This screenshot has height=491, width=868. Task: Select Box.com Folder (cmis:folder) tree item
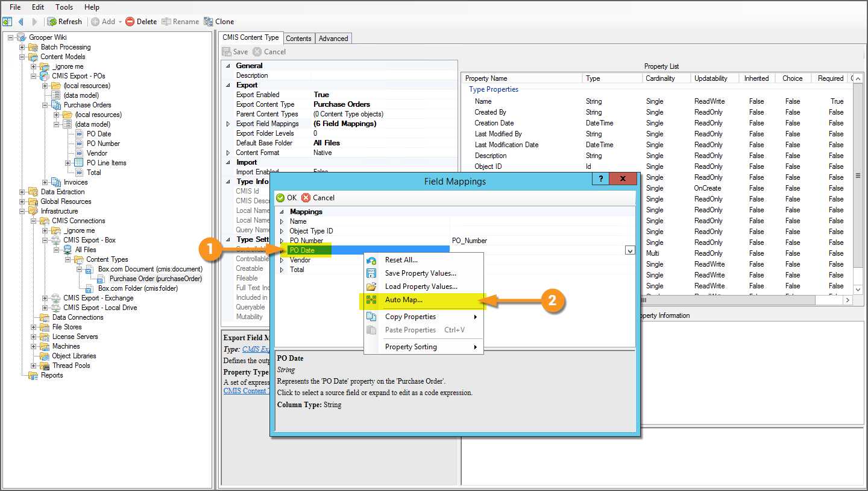(138, 288)
